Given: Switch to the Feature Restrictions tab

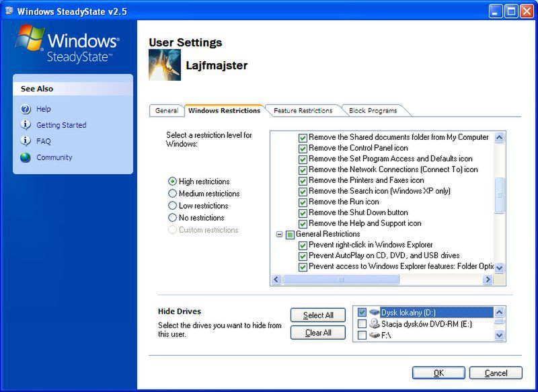Looking at the screenshot, I should pos(303,110).
